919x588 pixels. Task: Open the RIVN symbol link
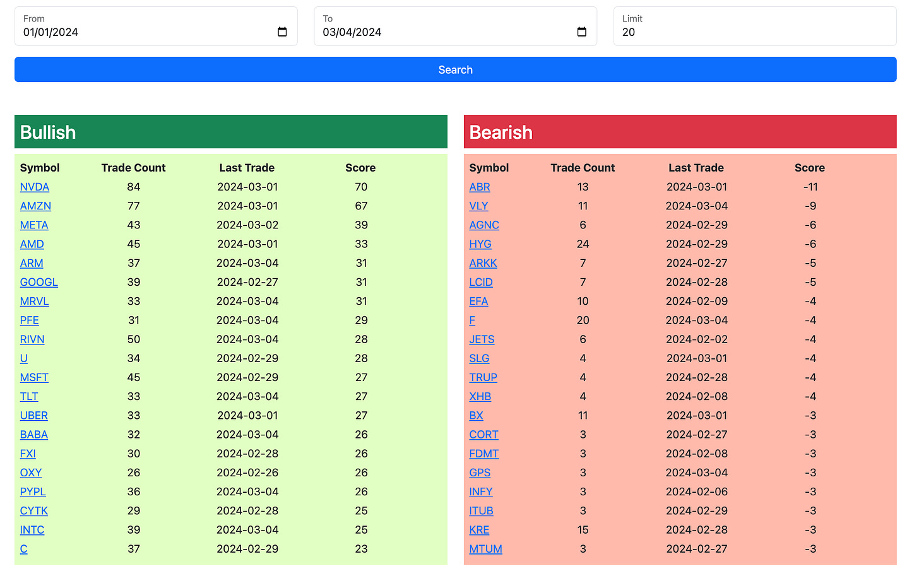pyautogui.click(x=32, y=339)
